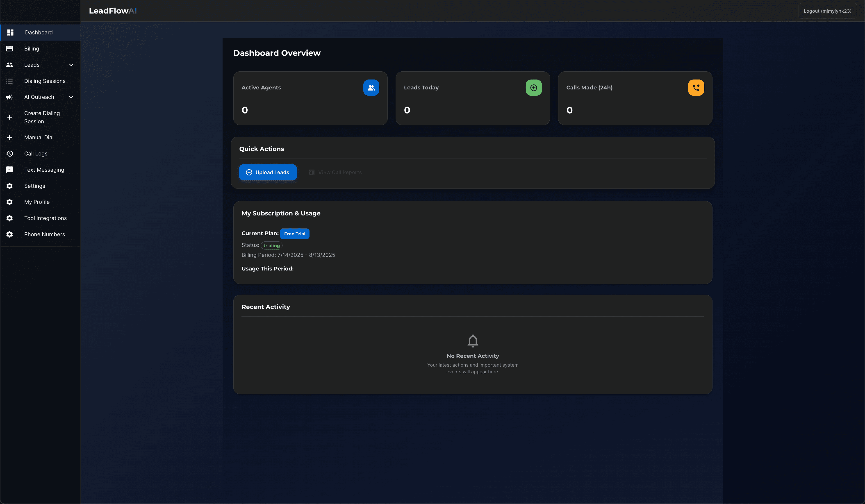Open the Dashboard using the grid icon
This screenshot has width=865, height=504.
[10, 32]
